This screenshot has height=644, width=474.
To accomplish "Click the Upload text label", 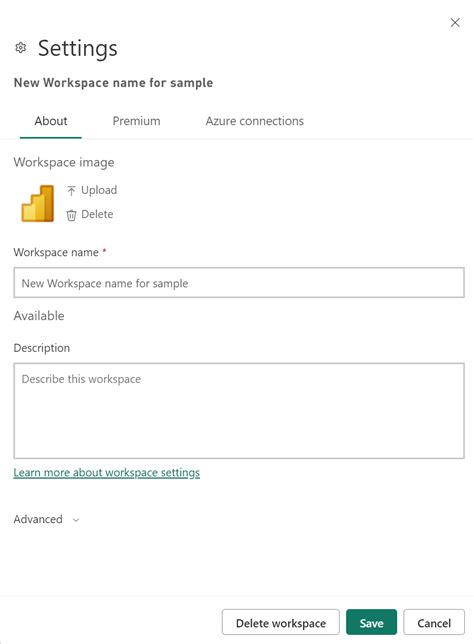I will [99, 190].
